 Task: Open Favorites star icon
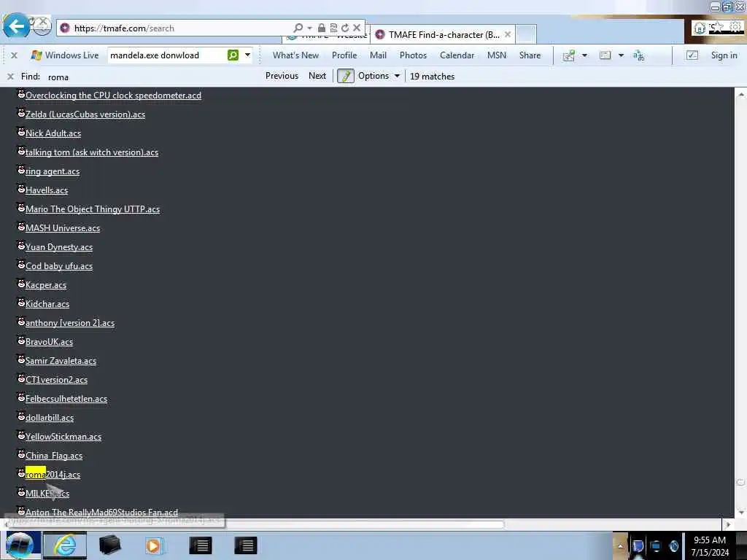pyautogui.click(x=717, y=28)
